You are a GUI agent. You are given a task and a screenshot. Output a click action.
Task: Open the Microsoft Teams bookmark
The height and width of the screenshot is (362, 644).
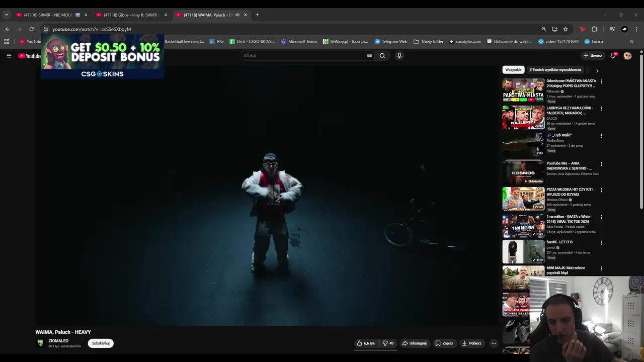tap(299, 41)
